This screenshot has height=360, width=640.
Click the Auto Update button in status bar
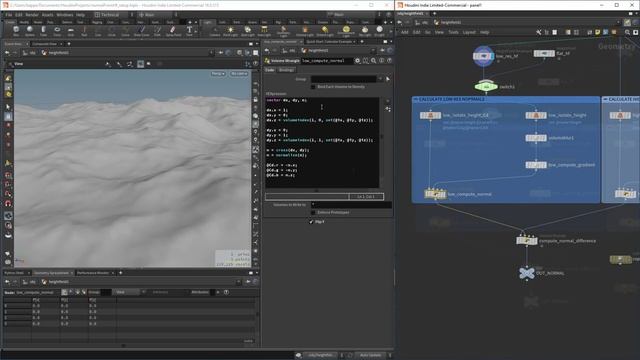tap(371, 355)
